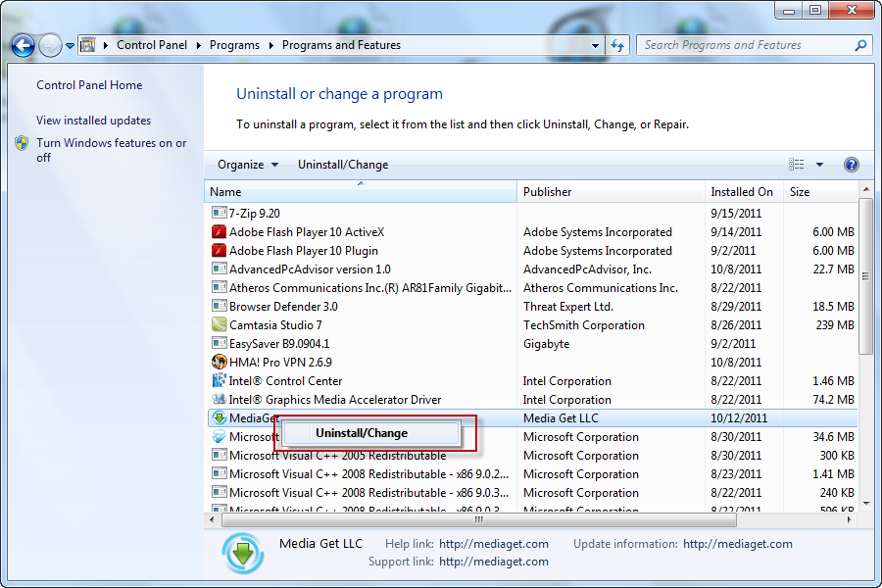Expand the arrow after Programs breadcrumb
882x588 pixels.
pyautogui.click(x=271, y=46)
